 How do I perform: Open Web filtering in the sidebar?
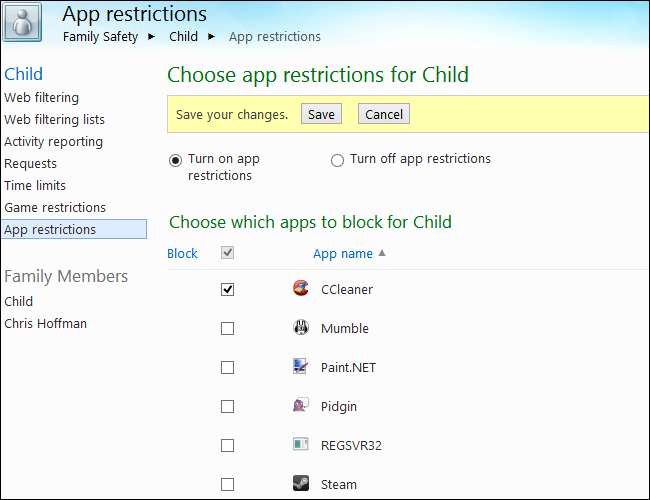42,98
